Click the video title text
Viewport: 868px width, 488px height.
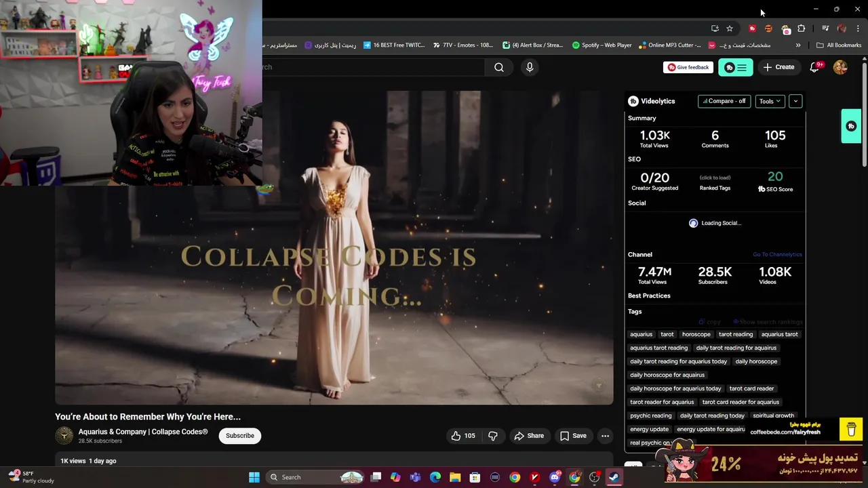148,417
